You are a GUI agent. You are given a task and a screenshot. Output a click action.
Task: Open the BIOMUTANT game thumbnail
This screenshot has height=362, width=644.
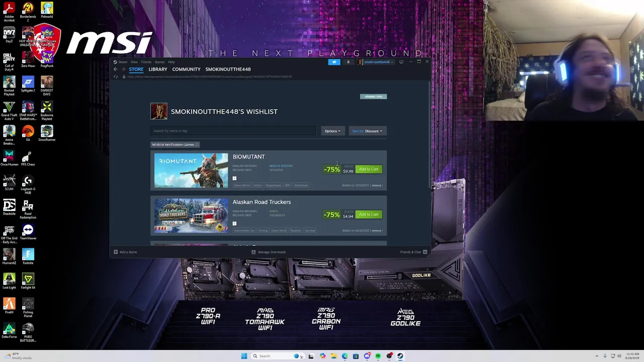pos(191,170)
